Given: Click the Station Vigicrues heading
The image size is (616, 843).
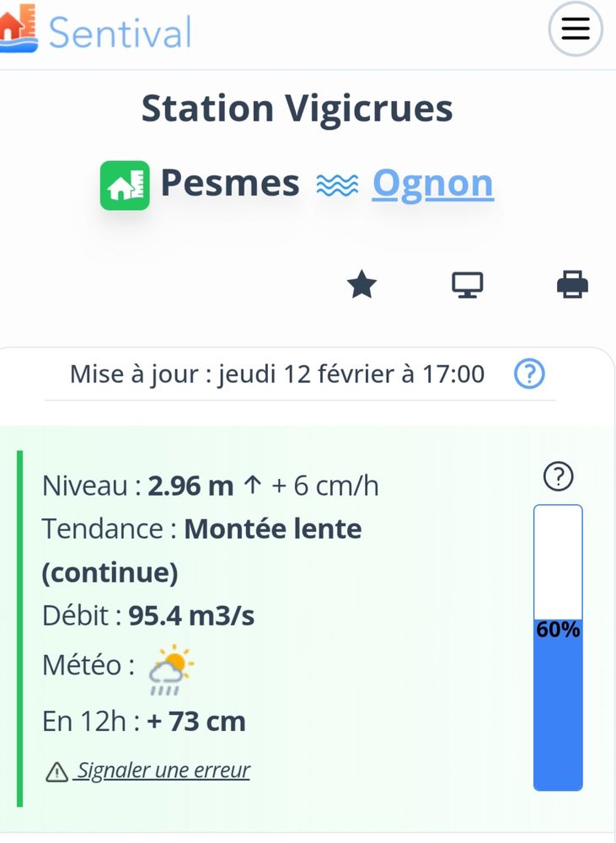Looking at the screenshot, I should click(297, 109).
